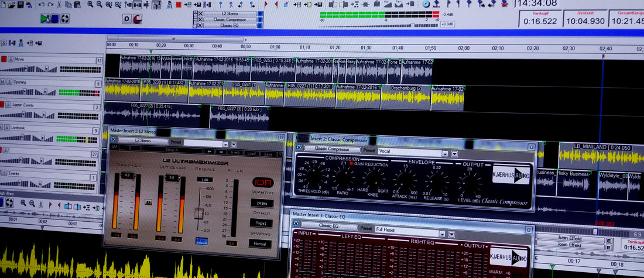Open the 24 Bits quantize selector in L2
The height and width of the screenshot is (278, 644).
262,203
